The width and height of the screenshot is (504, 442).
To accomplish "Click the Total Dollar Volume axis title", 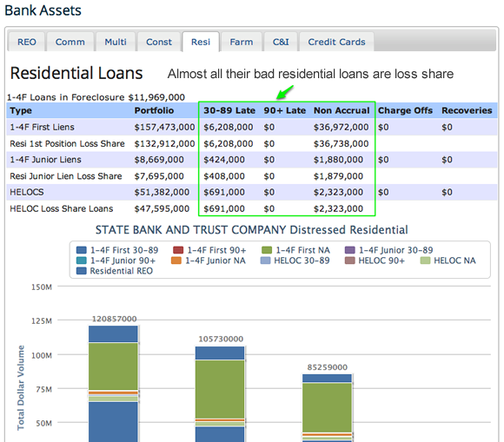I will (21, 387).
